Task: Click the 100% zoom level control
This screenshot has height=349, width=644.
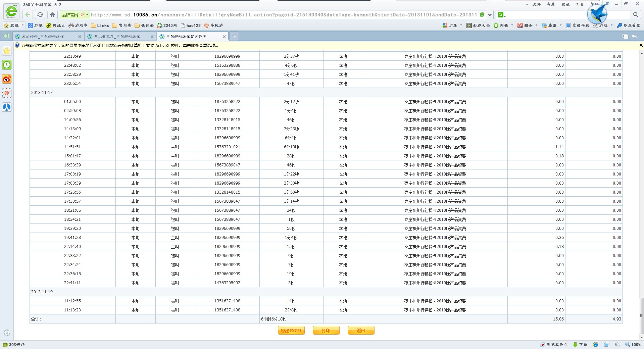Action: click(x=633, y=345)
